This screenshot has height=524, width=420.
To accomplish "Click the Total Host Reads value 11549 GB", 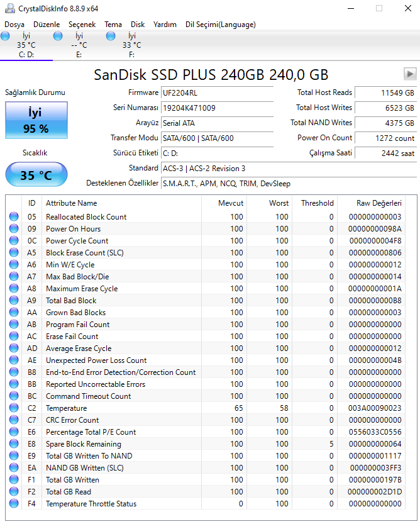I will coord(385,93).
